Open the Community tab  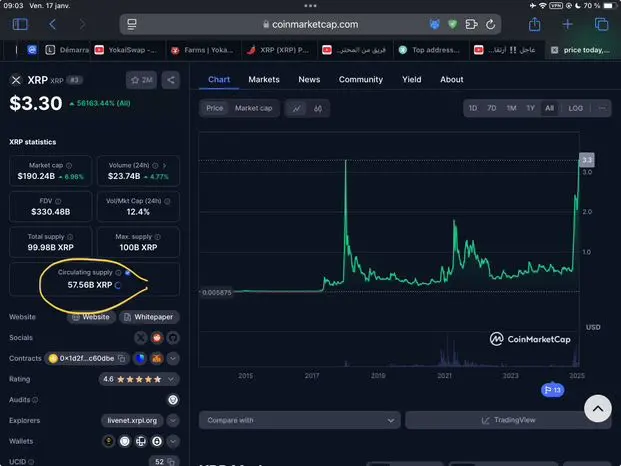point(360,80)
